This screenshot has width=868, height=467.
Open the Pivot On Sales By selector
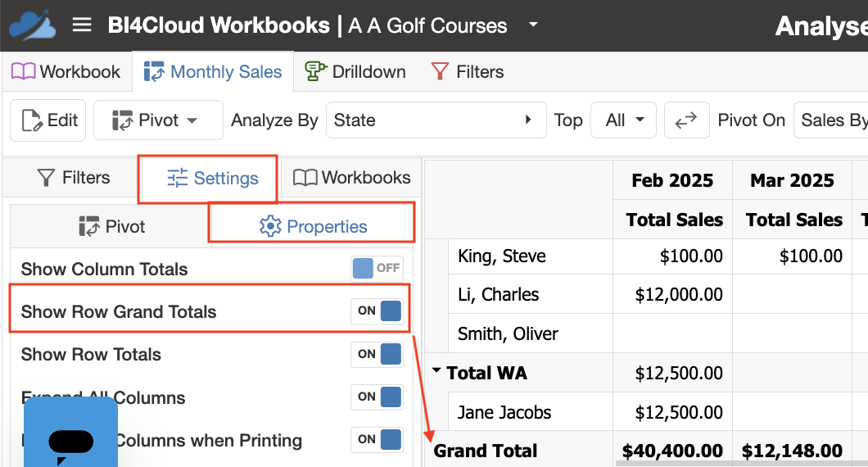click(831, 120)
